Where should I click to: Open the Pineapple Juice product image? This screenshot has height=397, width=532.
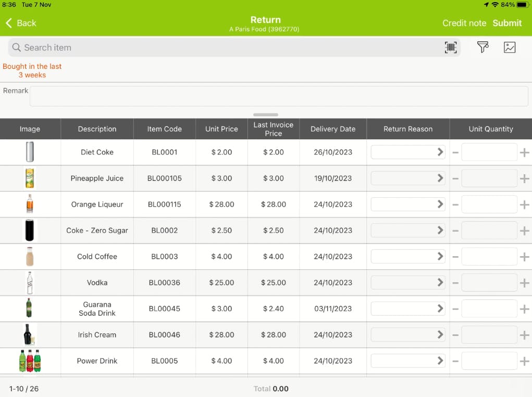point(30,178)
